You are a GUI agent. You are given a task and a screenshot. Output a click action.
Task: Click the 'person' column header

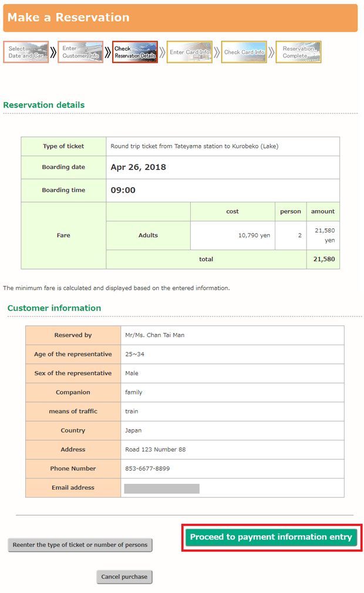pos(291,211)
